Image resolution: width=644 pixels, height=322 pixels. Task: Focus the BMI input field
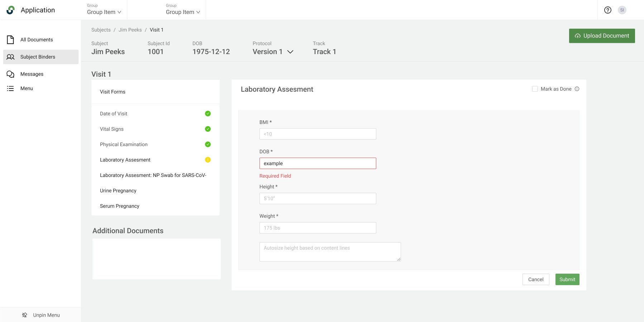[x=318, y=134]
